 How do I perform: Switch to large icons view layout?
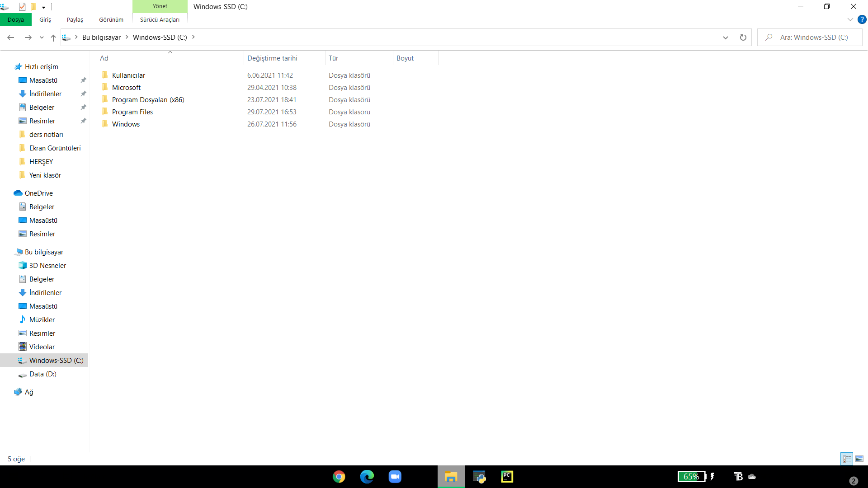point(859,459)
